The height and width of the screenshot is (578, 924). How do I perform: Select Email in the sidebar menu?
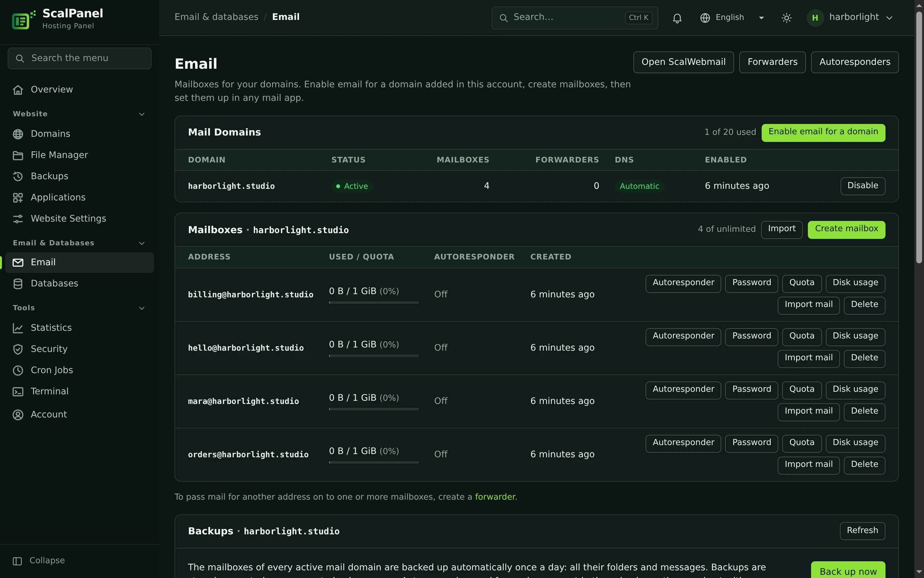click(x=80, y=263)
